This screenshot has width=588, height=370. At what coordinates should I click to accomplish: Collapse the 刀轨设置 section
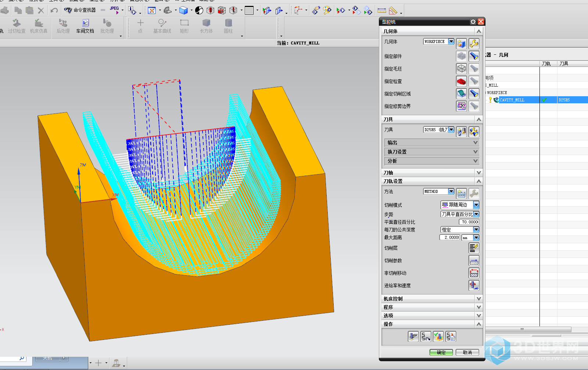pos(432,181)
